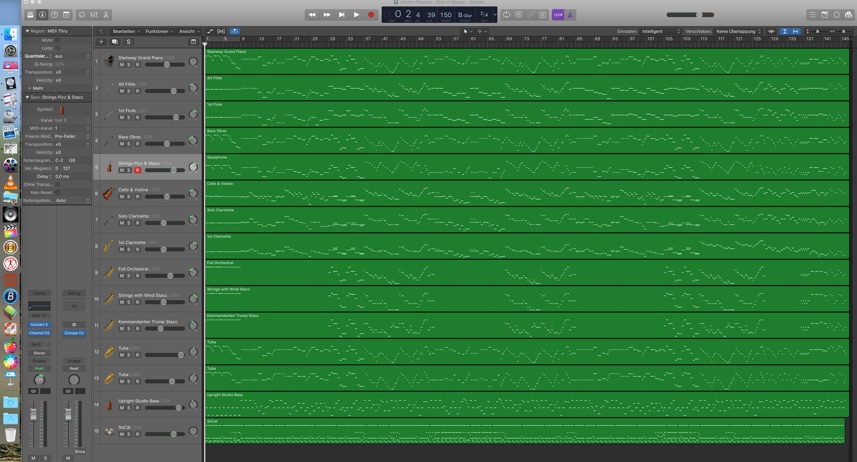This screenshot has width=857, height=462.
Task: Open Finder from the Dock
Action: point(10,34)
